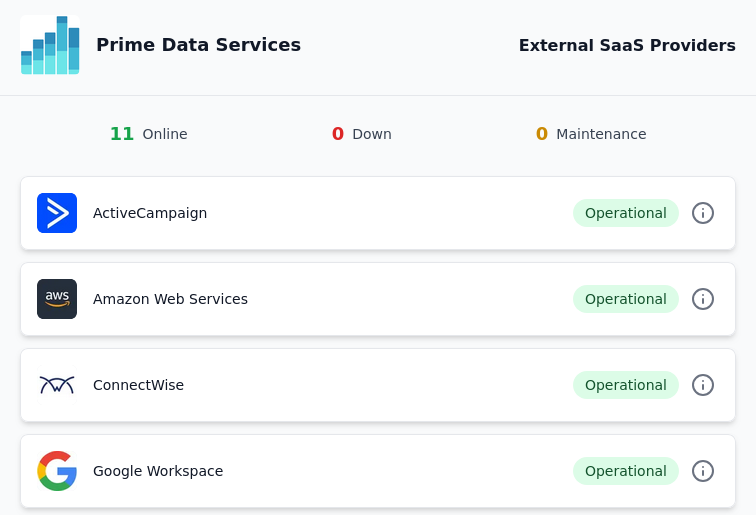Select the Amazon Web Services provider name
This screenshot has width=756, height=515.
170,299
